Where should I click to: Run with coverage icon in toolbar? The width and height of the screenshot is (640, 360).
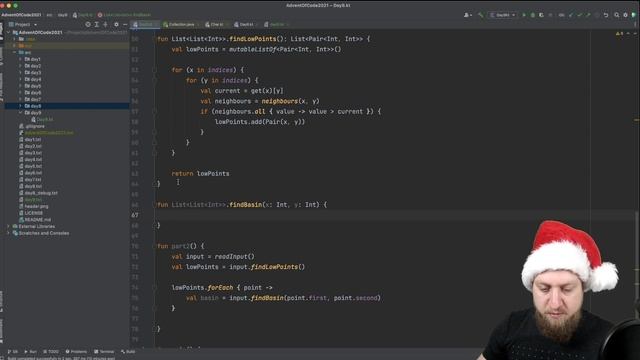click(541, 15)
